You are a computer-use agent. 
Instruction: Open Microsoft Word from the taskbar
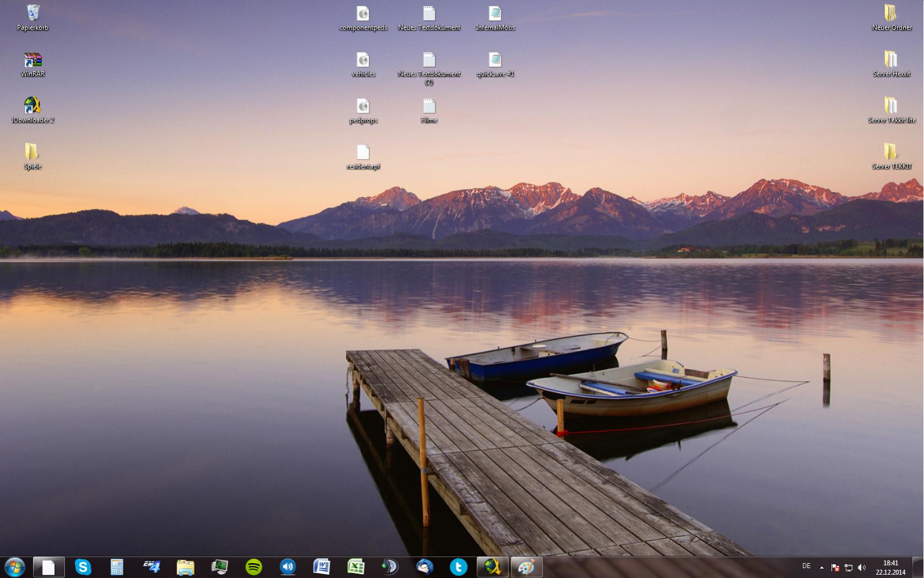[x=322, y=566]
